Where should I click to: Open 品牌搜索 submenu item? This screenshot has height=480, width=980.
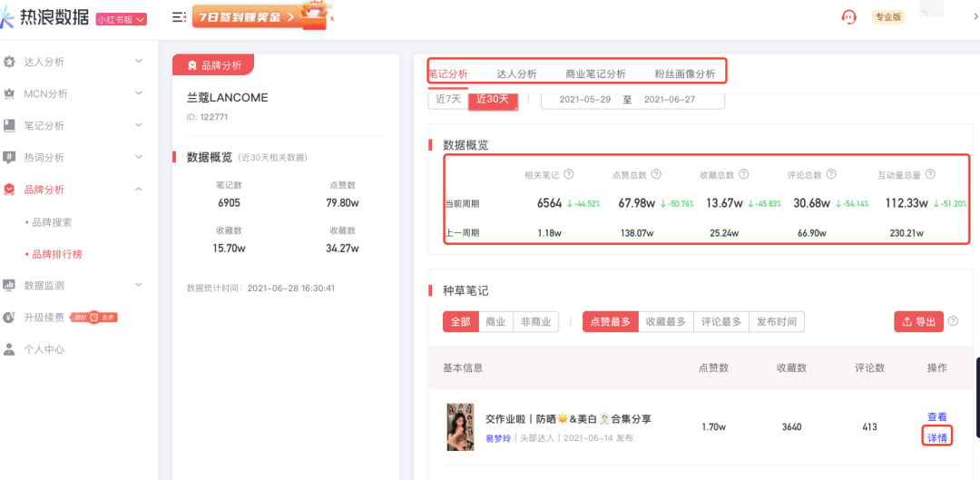tap(52, 222)
